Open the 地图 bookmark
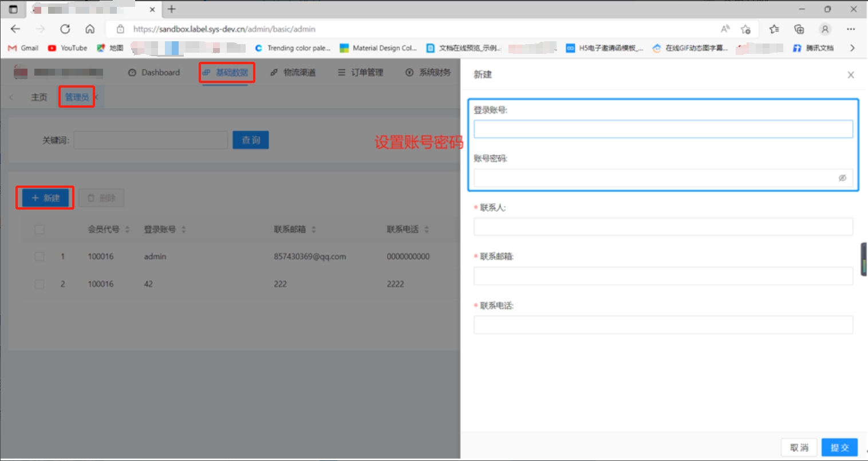 [110, 48]
